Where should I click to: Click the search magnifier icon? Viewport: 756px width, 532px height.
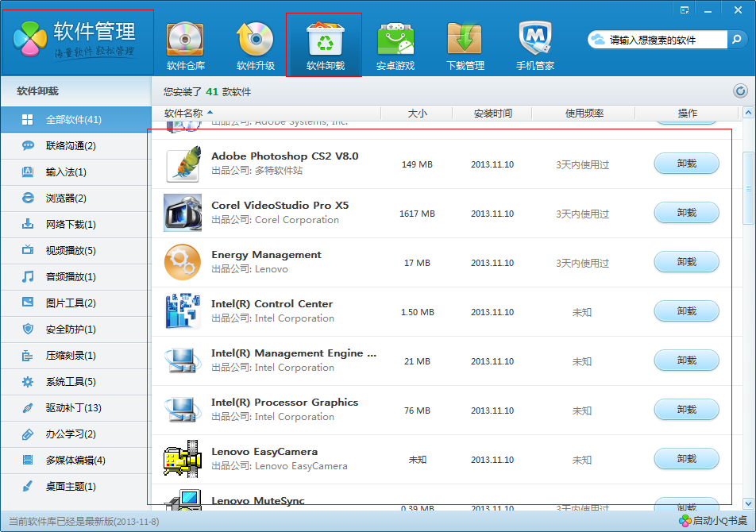[x=738, y=39]
